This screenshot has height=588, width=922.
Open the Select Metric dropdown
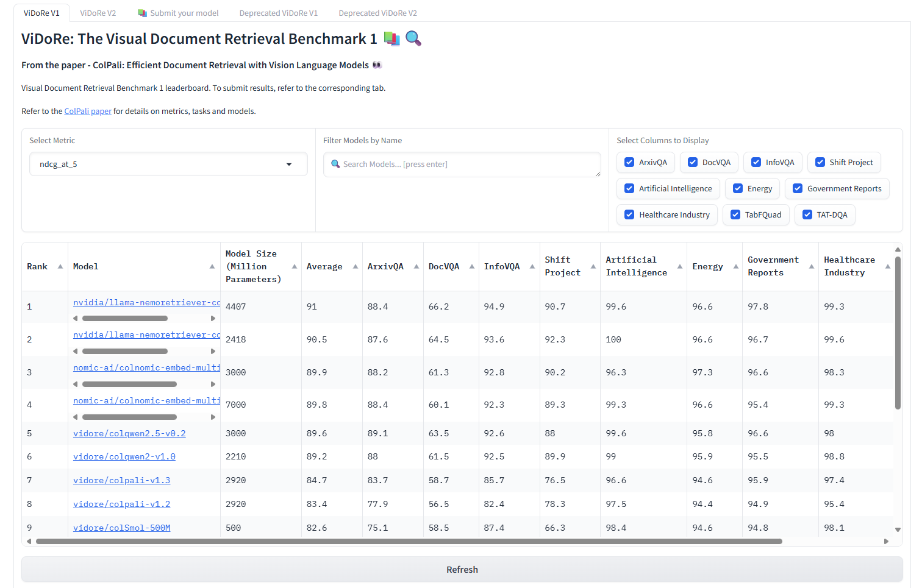168,164
